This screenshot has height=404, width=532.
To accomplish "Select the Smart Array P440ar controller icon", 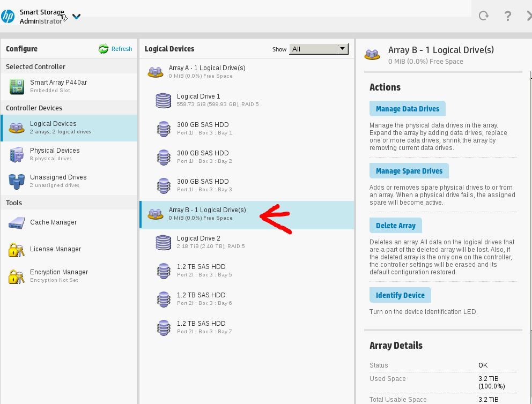I will click(17, 86).
